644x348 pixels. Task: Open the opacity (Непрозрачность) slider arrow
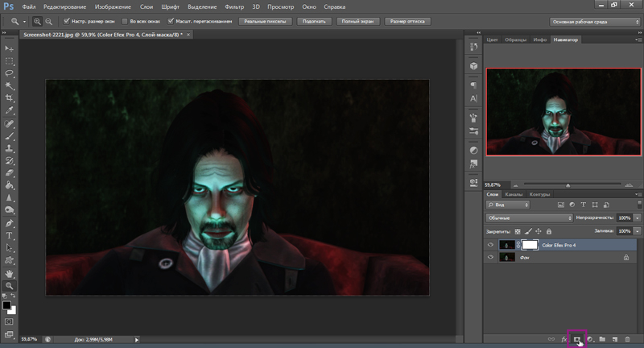pyautogui.click(x=637, y=217)
